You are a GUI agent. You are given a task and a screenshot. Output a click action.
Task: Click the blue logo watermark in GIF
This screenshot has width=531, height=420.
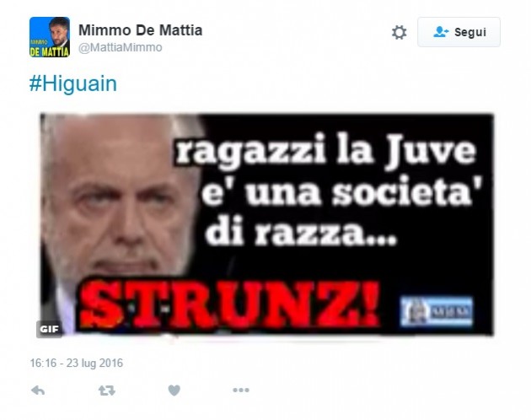click(x=437, y=311)
